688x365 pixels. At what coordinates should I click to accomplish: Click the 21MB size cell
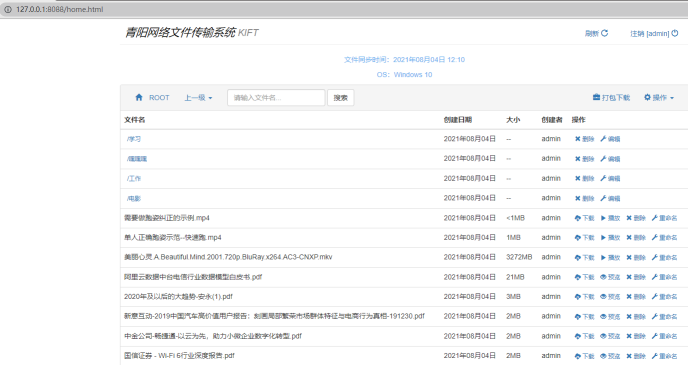pyautogui.click(x=515, y=277)
